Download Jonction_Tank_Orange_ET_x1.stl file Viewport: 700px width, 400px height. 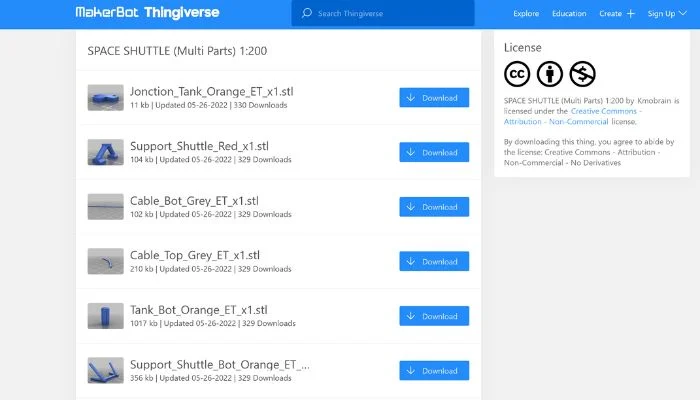[434, 97]
